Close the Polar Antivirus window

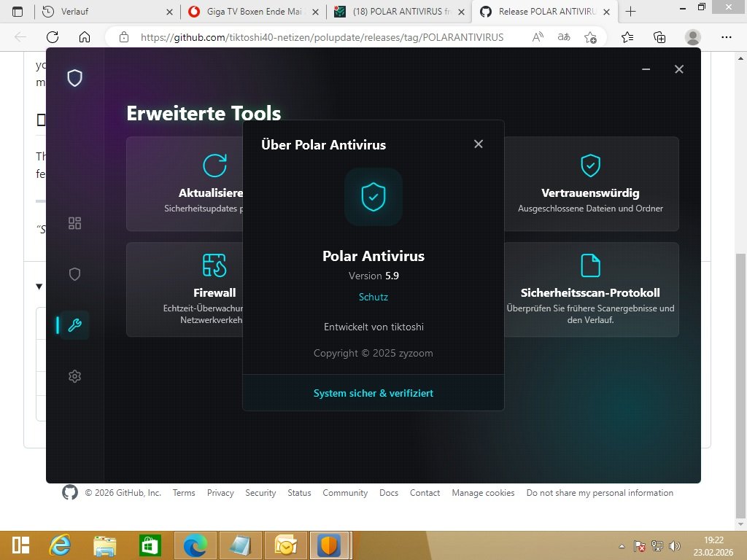[x=679, y=69]
